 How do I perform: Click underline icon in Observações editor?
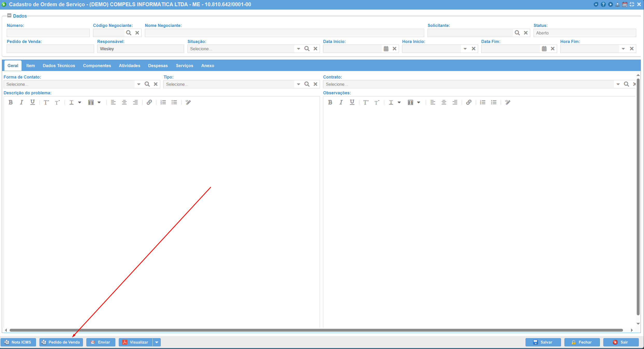point(352,102)
